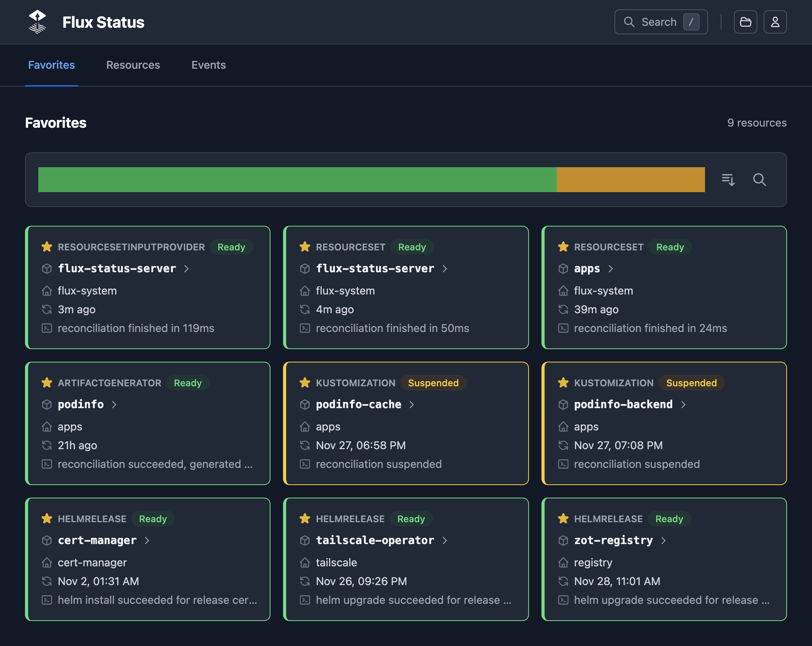This screenshot has width=812, height=646.
Task: Expand the podinfo chevron
Action: pos(114,405)
